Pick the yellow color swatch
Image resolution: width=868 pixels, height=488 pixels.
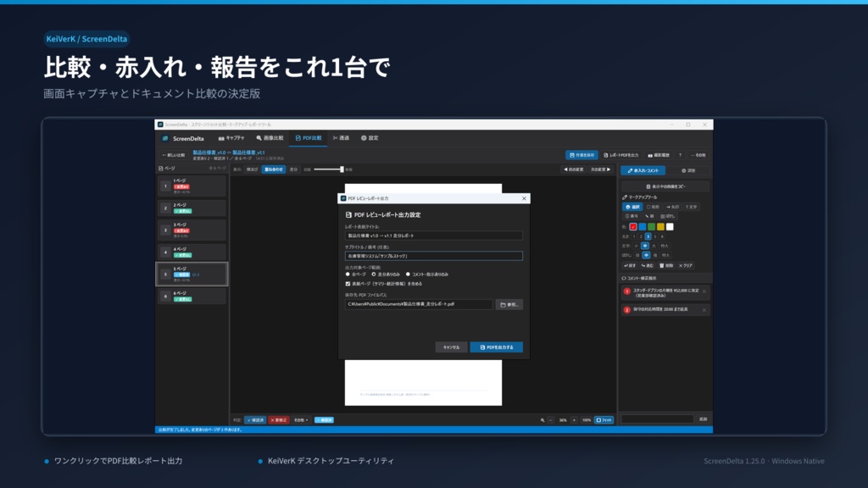pos(660,227)
